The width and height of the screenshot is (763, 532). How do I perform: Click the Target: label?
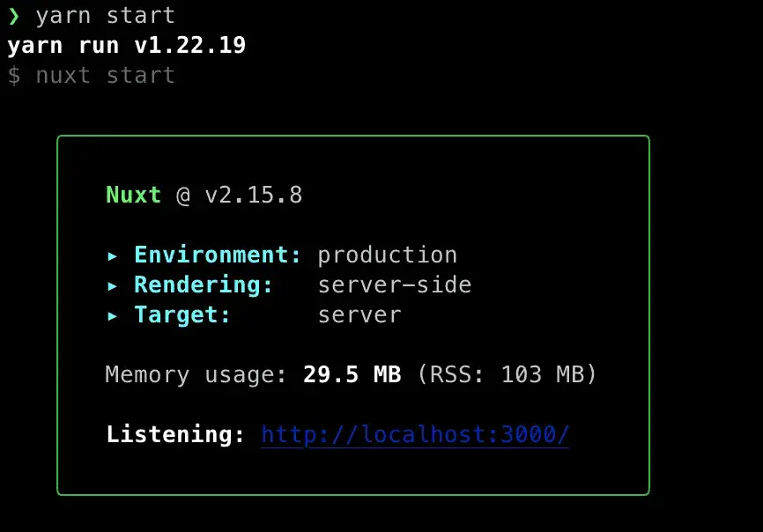coord(182,315)
